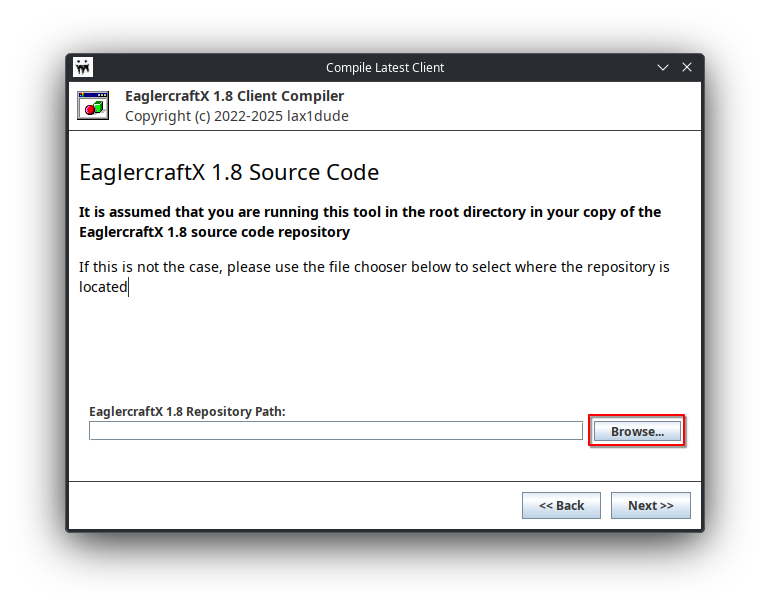This screenshot has height=610, width=770.
Task: Minimize window using the title bar chevron
Action: point(663,67)
